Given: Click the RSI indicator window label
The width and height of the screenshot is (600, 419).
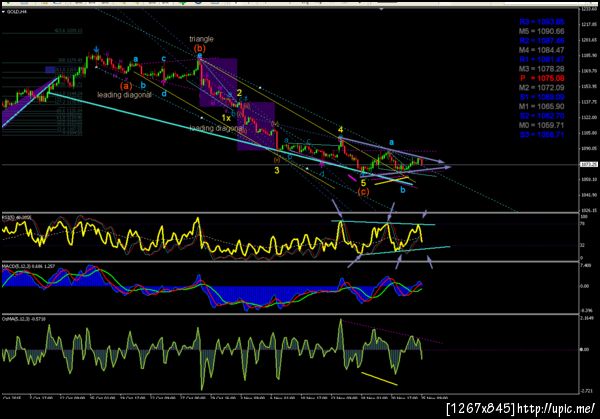Looking at the screenshot, I should click(x=17, y=218).
